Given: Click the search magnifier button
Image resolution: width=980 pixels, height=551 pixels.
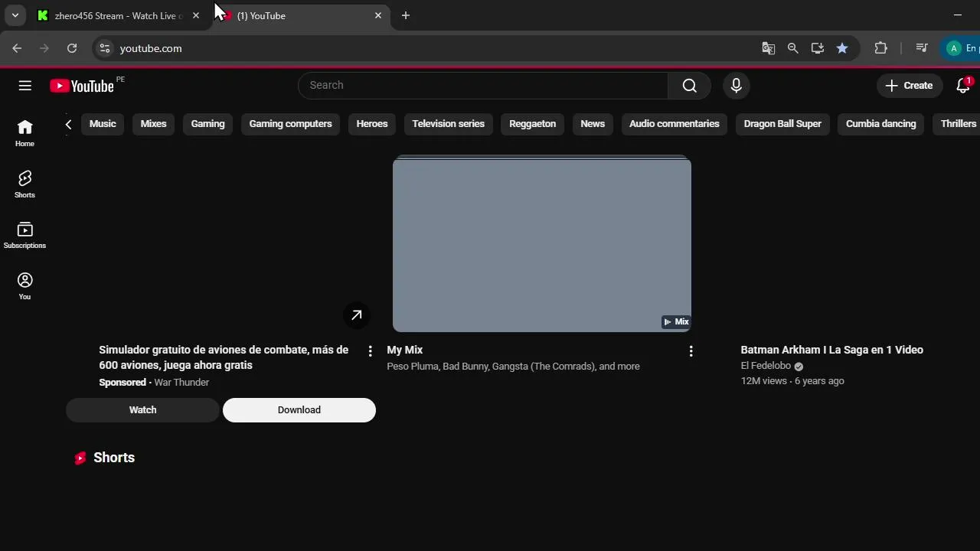Looking at the screenshot, I should pyautogui.click(x=690, y=86).
